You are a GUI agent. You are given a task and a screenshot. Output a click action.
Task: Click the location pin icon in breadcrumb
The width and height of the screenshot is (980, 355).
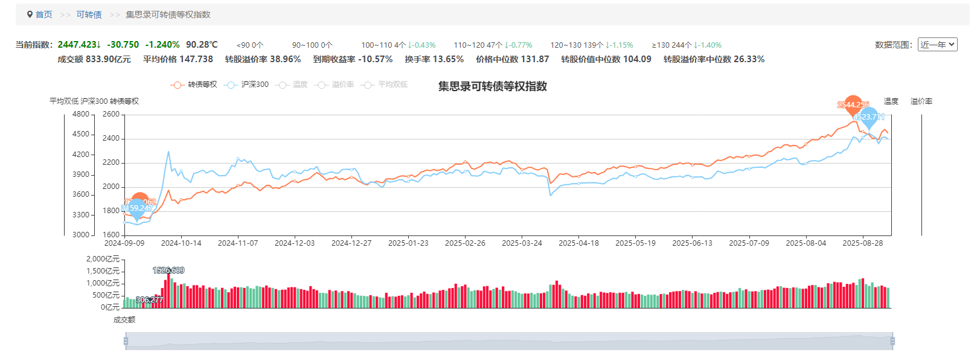tap(30, 14)
